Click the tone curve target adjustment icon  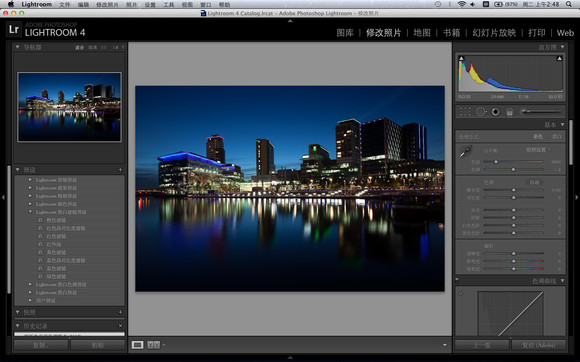coord(461,293)
